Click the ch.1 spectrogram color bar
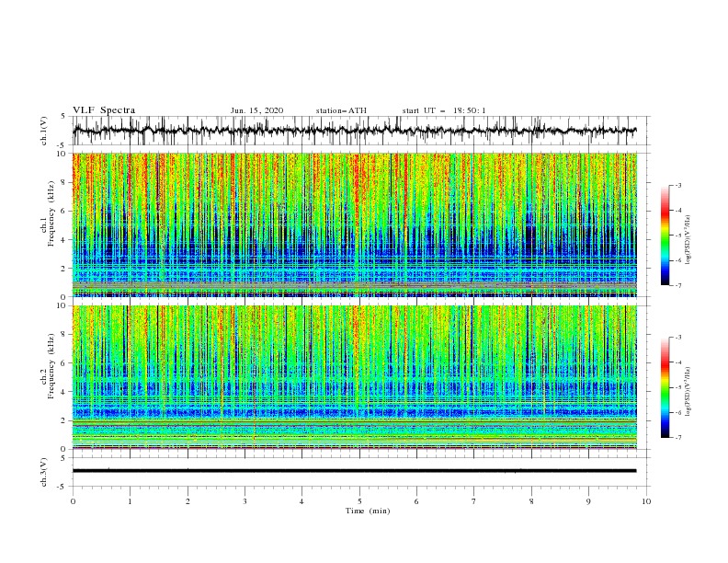Screen dimensions: 728x563 (665, 236)
